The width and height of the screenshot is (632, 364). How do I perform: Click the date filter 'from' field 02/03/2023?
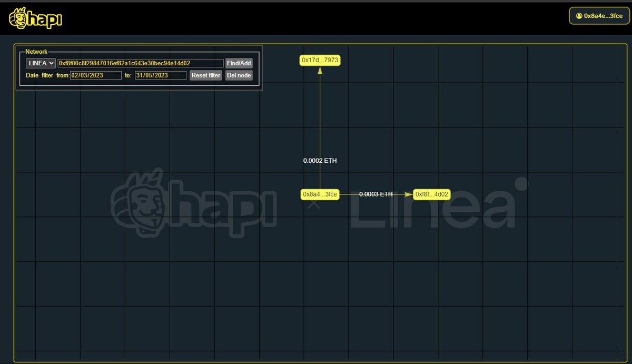(x=96, y=75)
